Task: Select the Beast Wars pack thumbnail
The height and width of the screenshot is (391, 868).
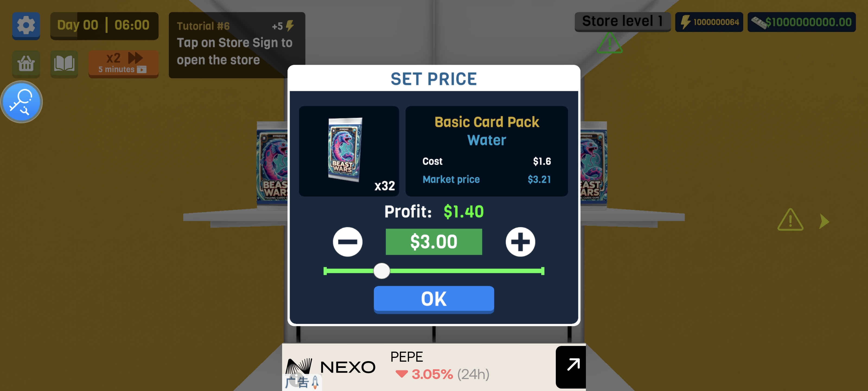Action: [x=349, y=151]
